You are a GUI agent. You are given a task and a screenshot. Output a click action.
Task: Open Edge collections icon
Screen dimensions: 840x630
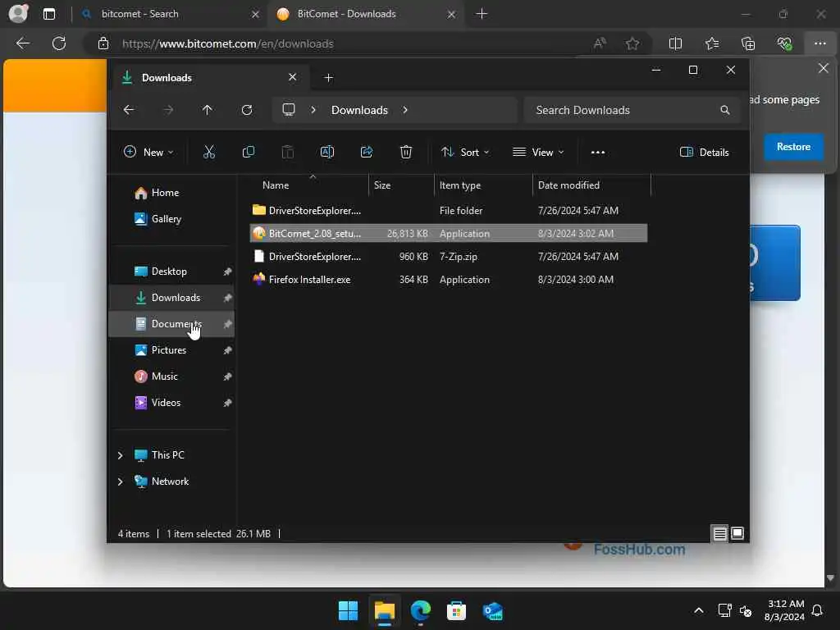tap(748, 43)
